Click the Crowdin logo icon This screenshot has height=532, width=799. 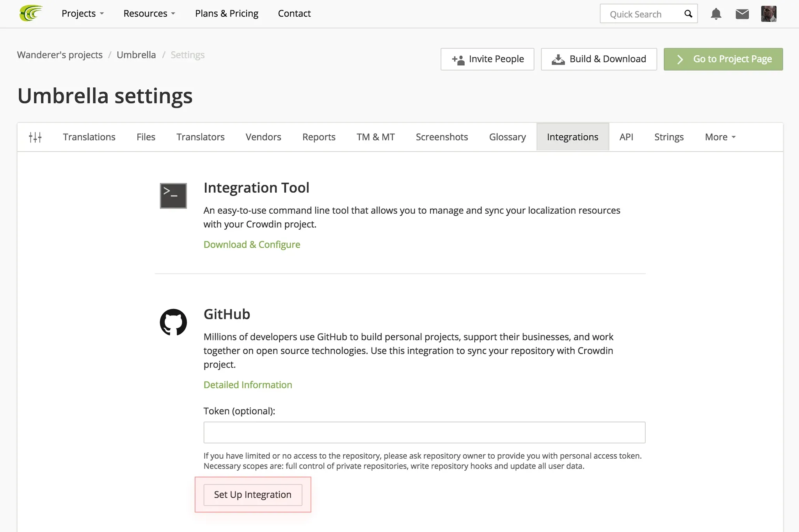pyautogui.click(x=30, y=13)
